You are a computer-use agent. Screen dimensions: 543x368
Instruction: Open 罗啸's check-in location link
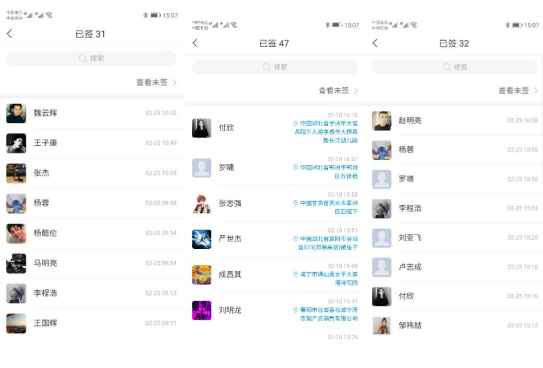pos(326,172)
